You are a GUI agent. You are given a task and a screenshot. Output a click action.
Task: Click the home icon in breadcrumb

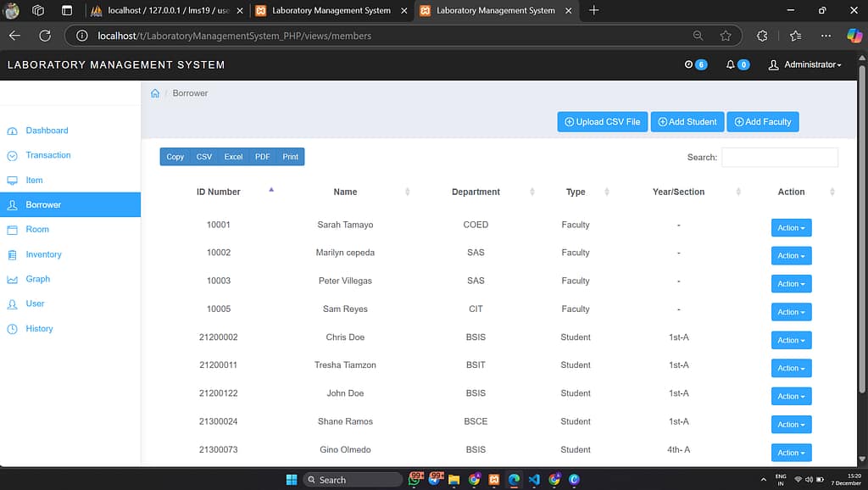coord(155,93)
